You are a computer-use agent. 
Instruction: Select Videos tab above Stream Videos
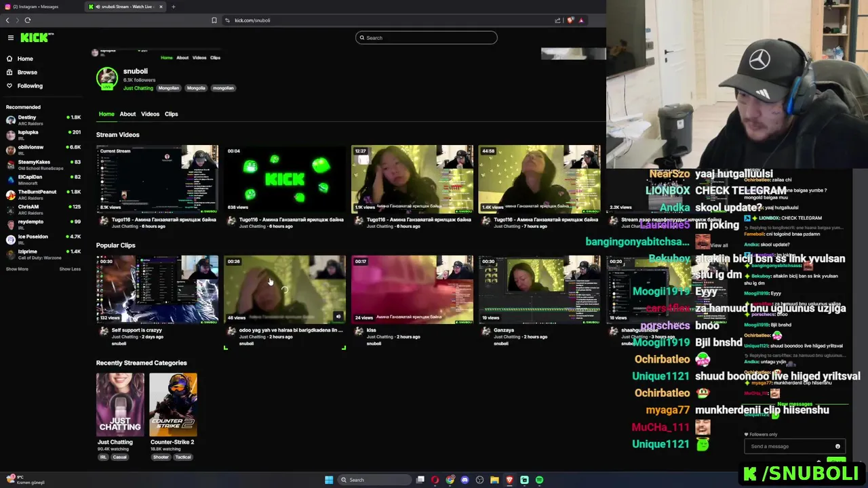pos(150,114)
